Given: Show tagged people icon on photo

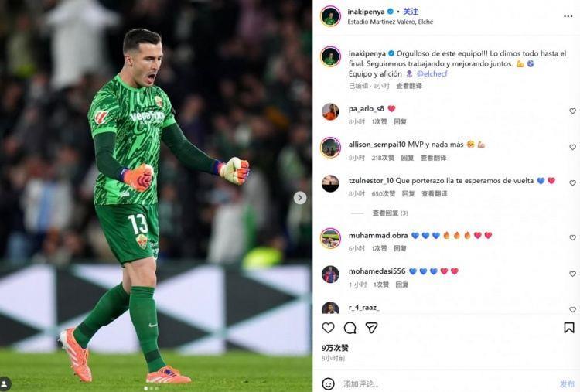Looking at the screenshot, I should (x=5, y=383).
